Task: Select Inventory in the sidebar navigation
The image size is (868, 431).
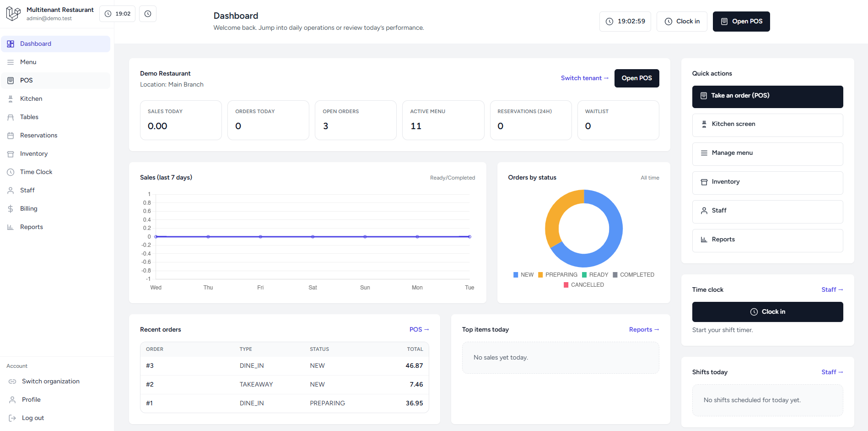Action: [x=33, y=153]
